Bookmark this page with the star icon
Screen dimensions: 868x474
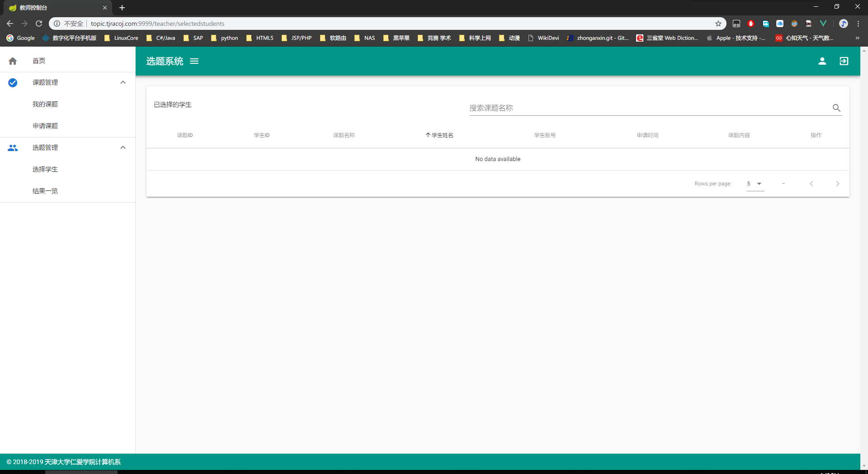tap(718, 24)
